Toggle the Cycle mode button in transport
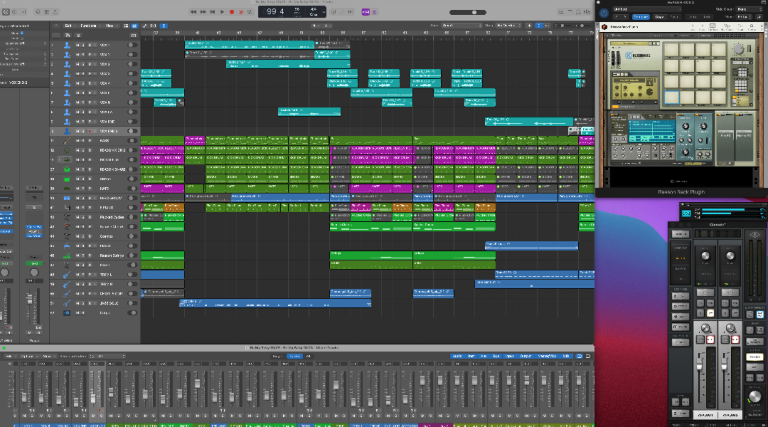Screen dimensions: 768x427 pos(250,12)
